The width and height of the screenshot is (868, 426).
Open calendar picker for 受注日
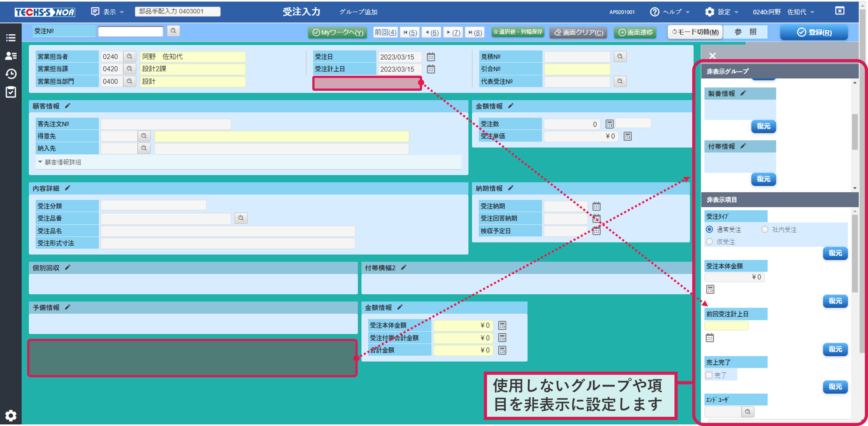tap(431, 57)
